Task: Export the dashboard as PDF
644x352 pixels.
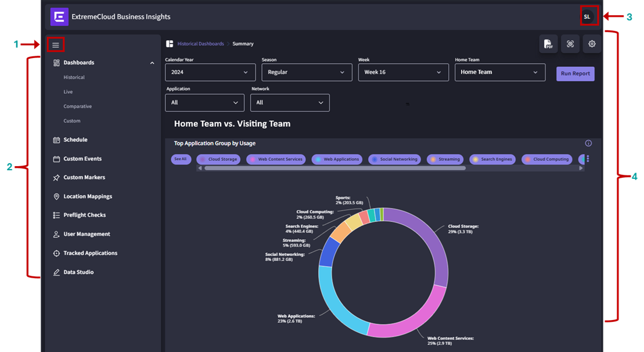Action: [548, 44]
